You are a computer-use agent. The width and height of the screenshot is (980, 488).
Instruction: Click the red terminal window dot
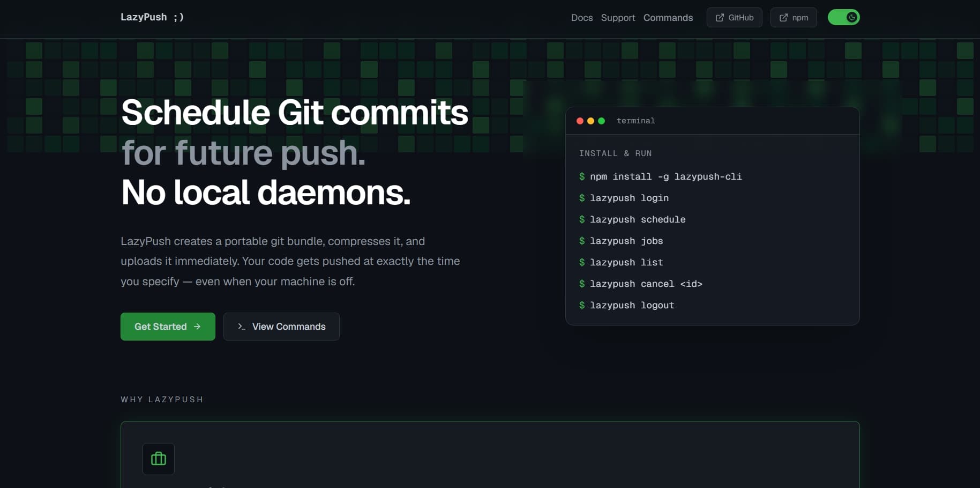580,121
